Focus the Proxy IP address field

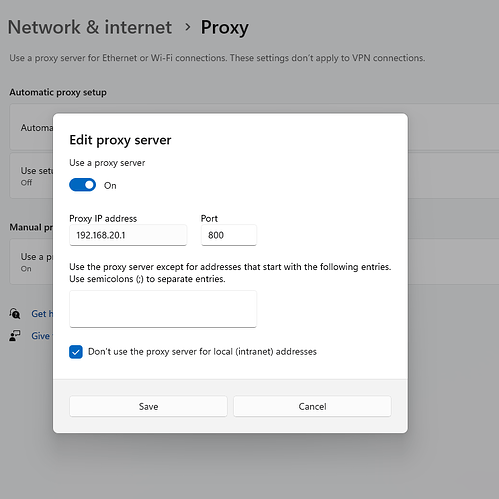tap(128, 235)
